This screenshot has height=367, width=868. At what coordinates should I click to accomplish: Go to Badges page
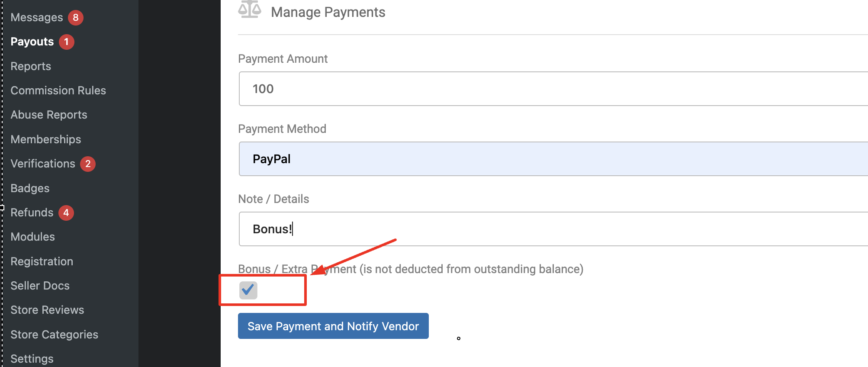tap(30, 188)
